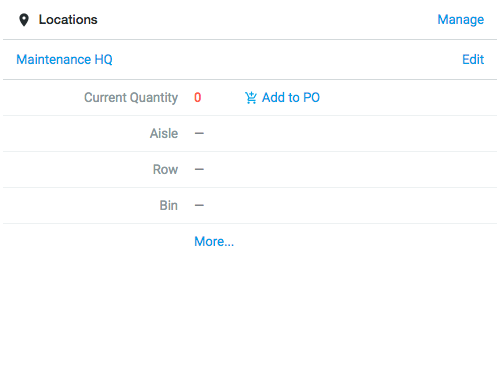Click the Row field label

(165, 170)
